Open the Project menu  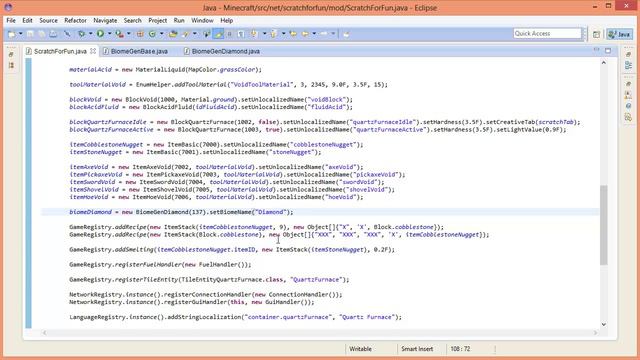tap(158, 20)
